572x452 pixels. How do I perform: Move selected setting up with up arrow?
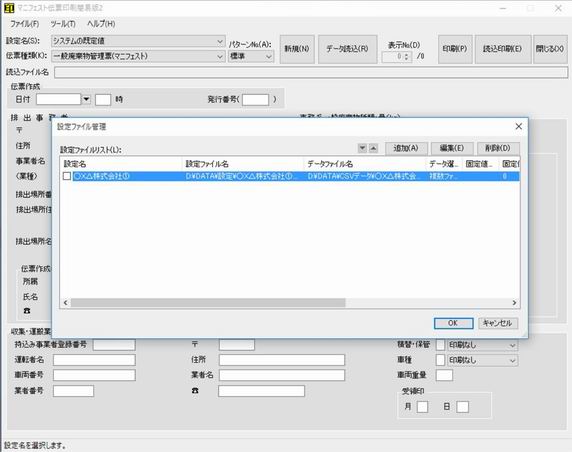(x=373, y=148)
